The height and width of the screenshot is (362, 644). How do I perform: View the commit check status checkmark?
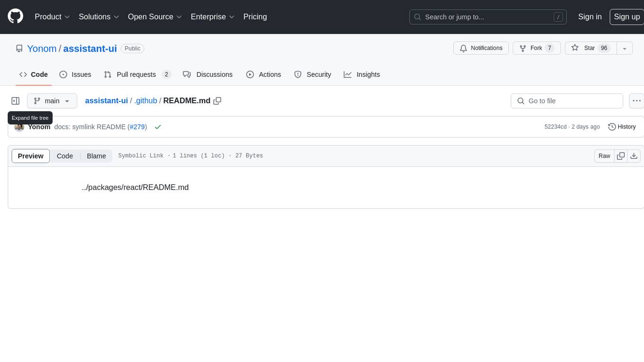point(158,127)
